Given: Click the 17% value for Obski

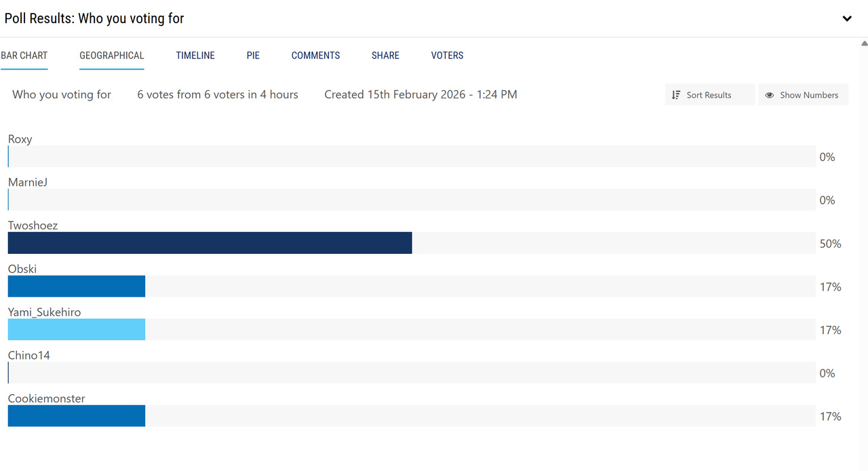Looking at the screenshot, I should 831,287.
